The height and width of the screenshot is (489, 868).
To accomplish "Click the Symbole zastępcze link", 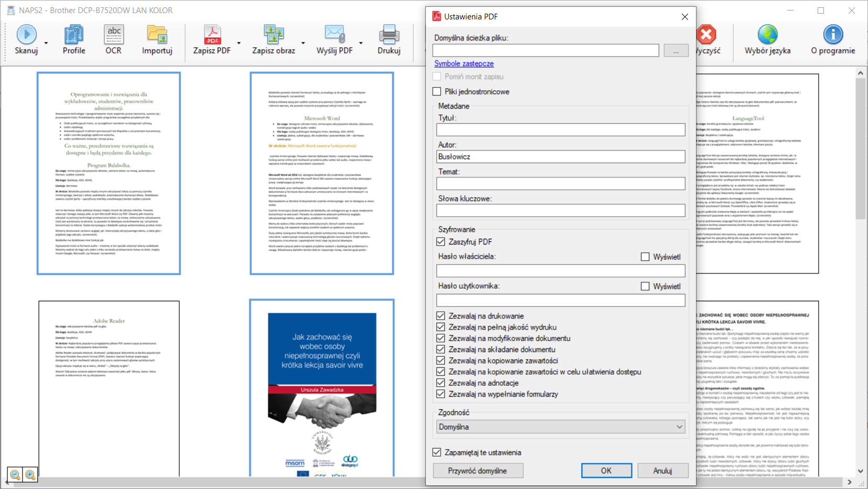I will tap(463, 63).
